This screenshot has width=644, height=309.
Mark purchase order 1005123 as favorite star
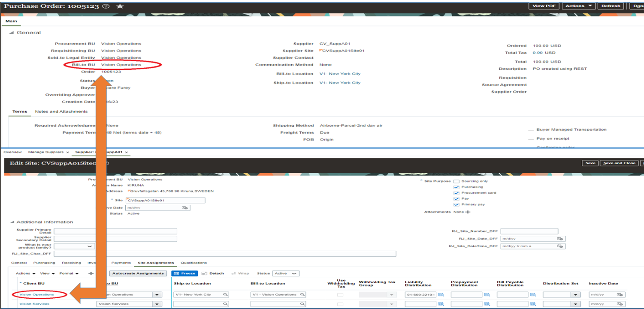click(x=120, y=6)
